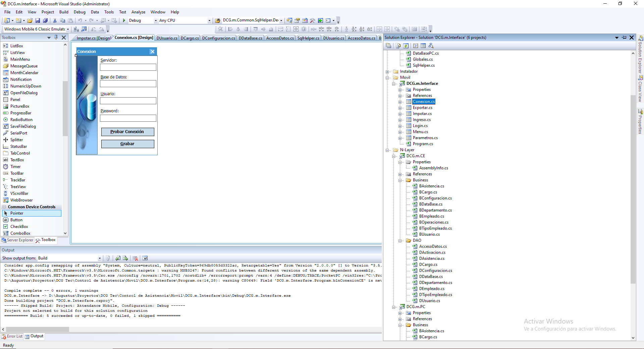Switch to the DCargo.cs editor tab
Screen dimensions: 644x349
pos(190,38)
